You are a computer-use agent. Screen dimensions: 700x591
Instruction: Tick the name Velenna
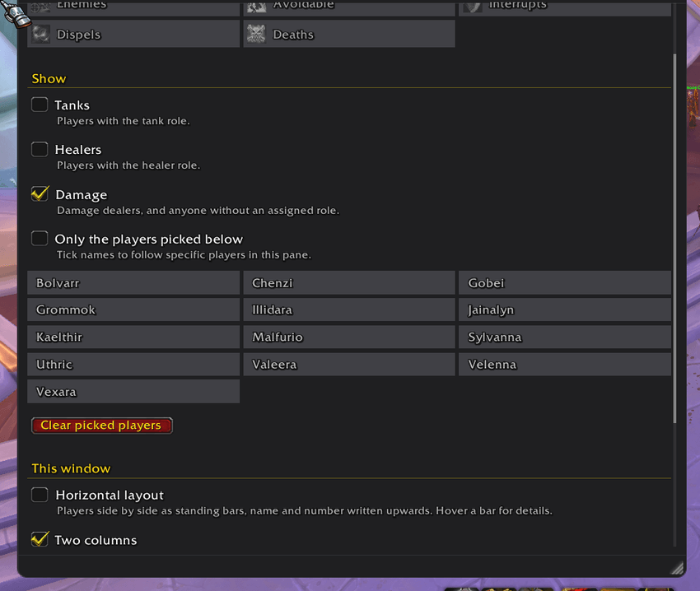pyautogui.click(x=565, y=365)
